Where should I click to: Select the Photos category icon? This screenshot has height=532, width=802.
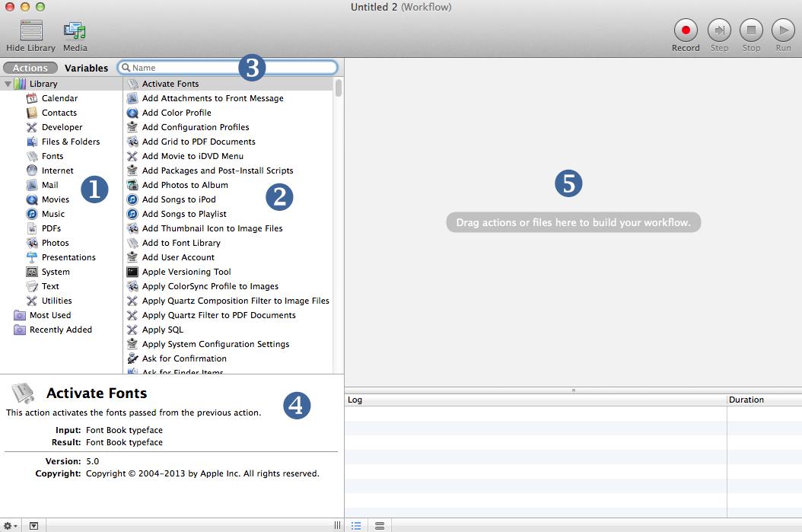pos(32,243)
